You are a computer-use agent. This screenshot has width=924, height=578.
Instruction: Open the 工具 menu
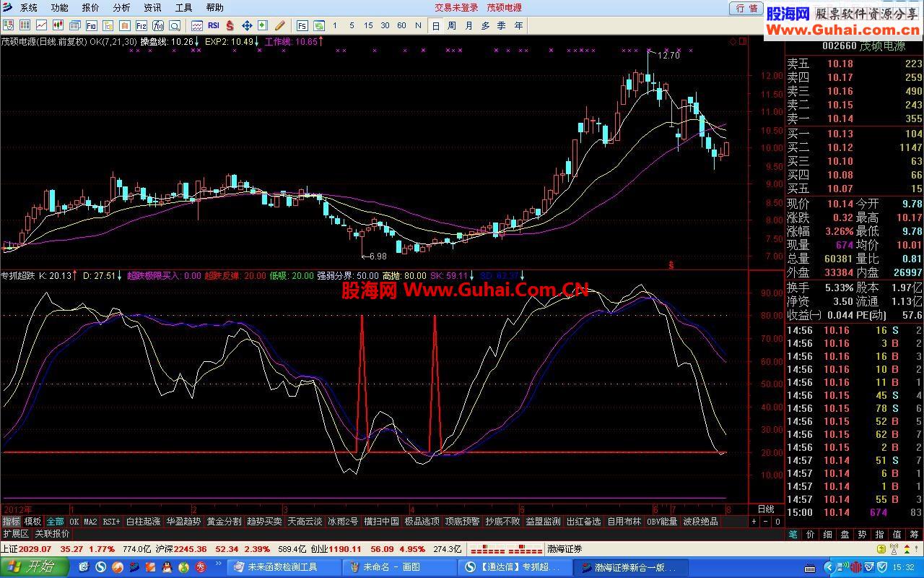click(x=183, y=8)
